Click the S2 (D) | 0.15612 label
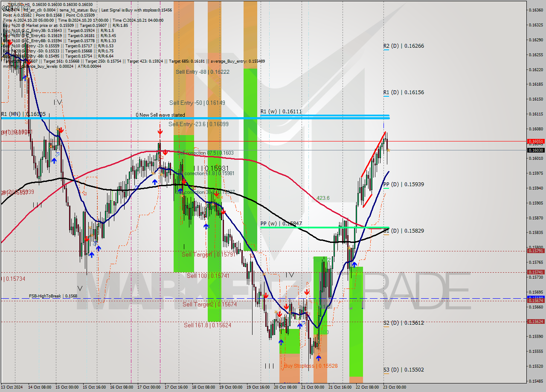 point(403,323)
